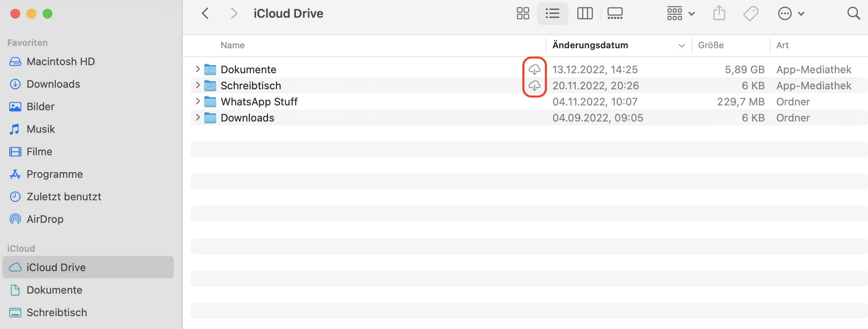Switch to gallery view
The width and height of the screenshot is (868, 329).
(615, 14)
